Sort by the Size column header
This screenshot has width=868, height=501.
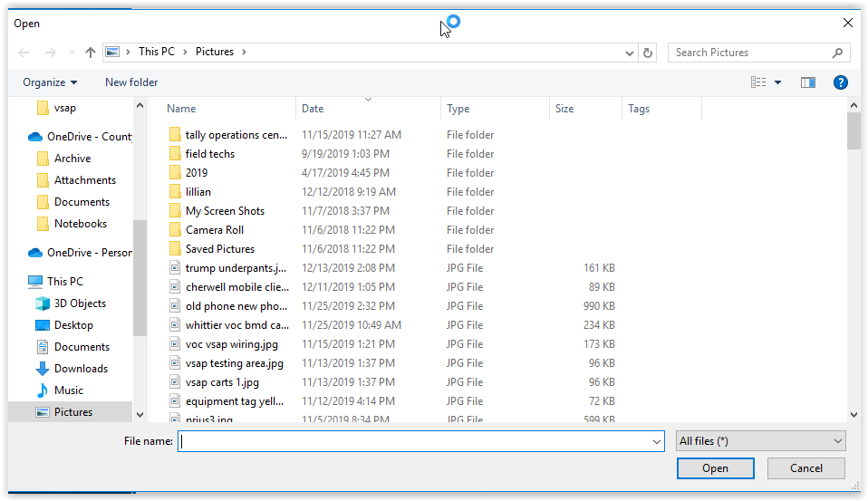pos(564,109)
